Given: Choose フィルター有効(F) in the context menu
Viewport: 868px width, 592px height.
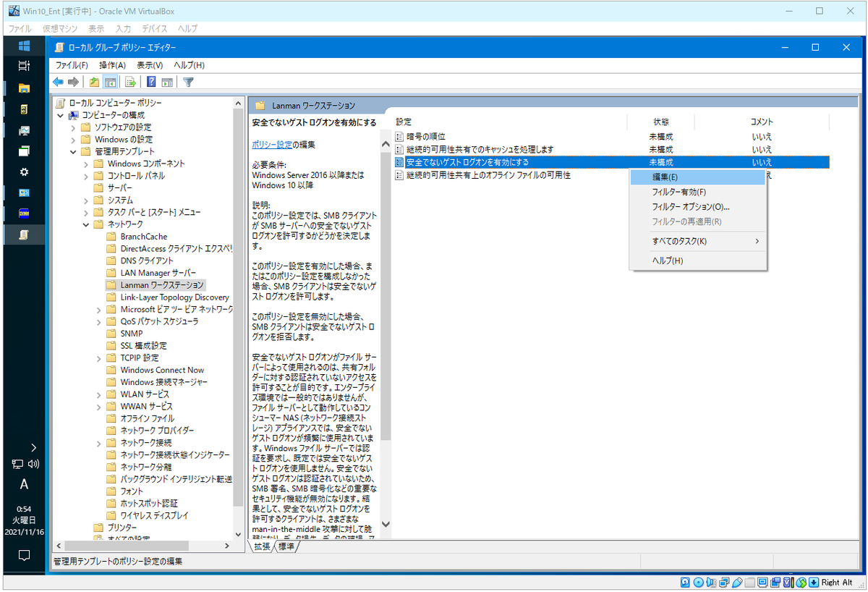Looking at the screenshot, I should (698, 192).
